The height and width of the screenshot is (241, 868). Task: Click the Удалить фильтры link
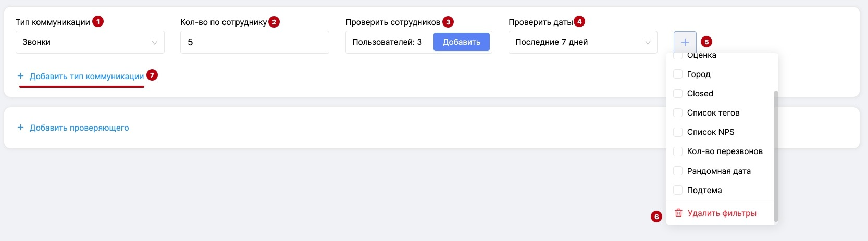(722, 213)
